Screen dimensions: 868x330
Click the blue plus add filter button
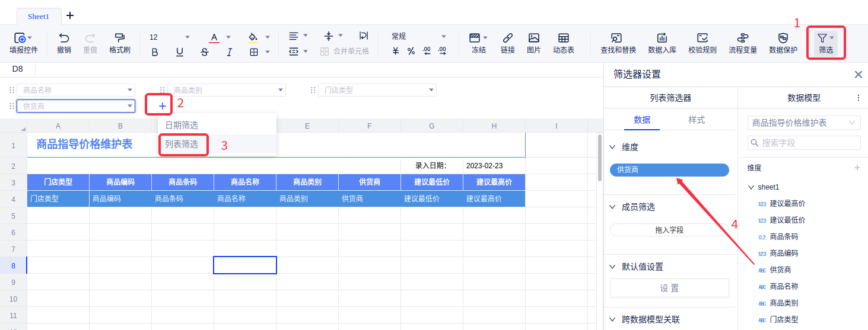(163, 106)
